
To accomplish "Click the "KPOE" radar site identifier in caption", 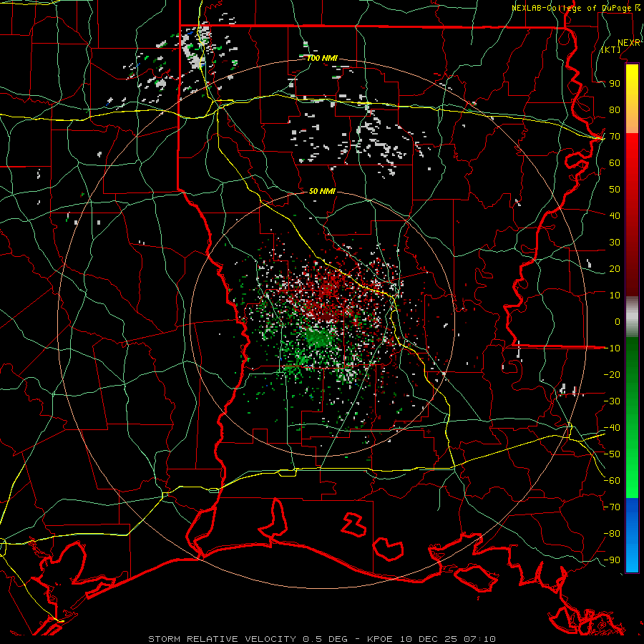I will point(379,639).
